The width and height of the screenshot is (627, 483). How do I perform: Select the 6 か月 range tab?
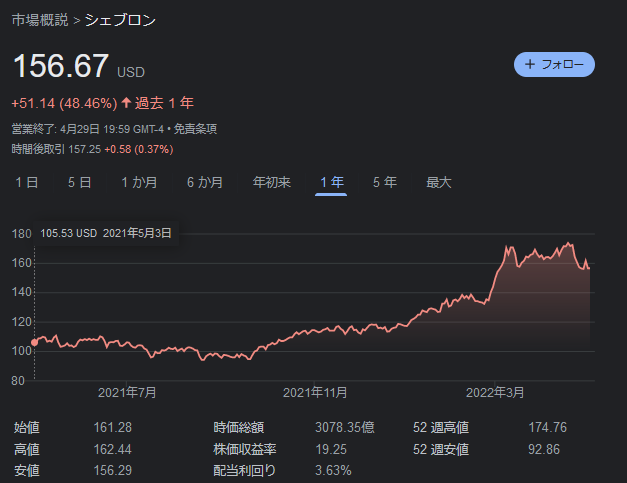[x=205, y=183]
